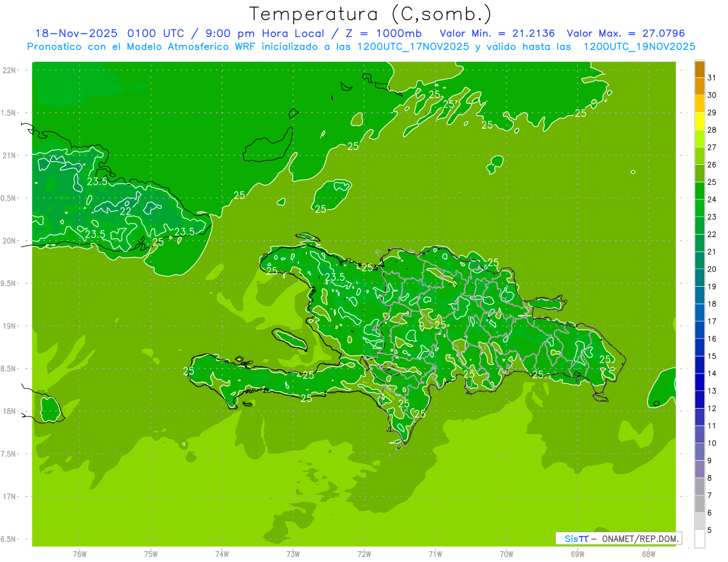Click the "20N" latitude axis label
Image resolution: width=728 pixels, height=562 pixels.
pyautogui.click(x=9, y=241)
